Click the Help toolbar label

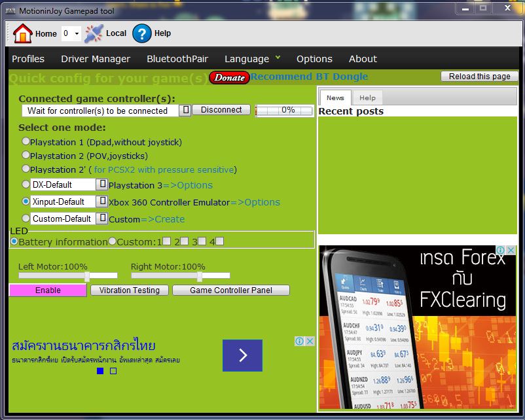tap(162, 33)
